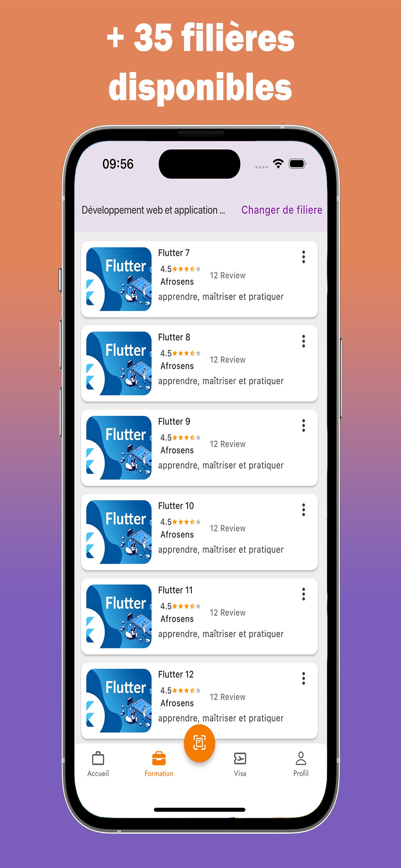Viewport: 401px width, 868px height.
Task: Open three-dot options for Flutter 12
Action: [x=303, y=678]
